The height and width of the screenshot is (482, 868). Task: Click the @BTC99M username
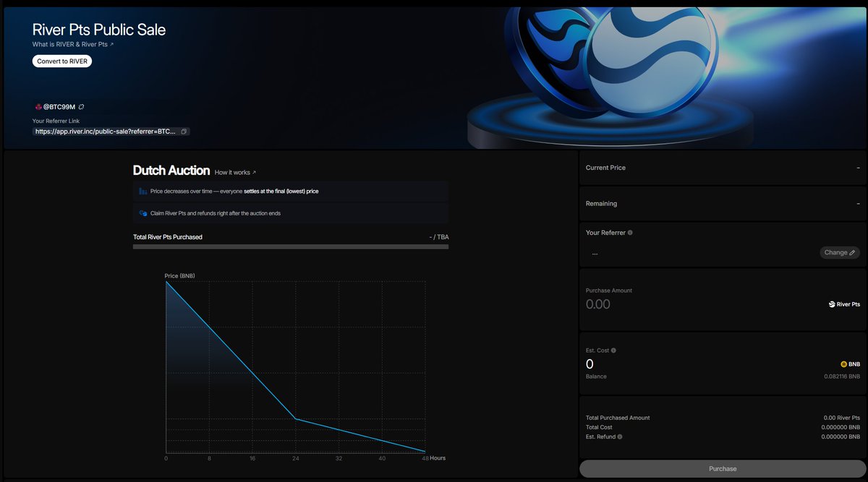pyautogui.click(x=59, y=107)
